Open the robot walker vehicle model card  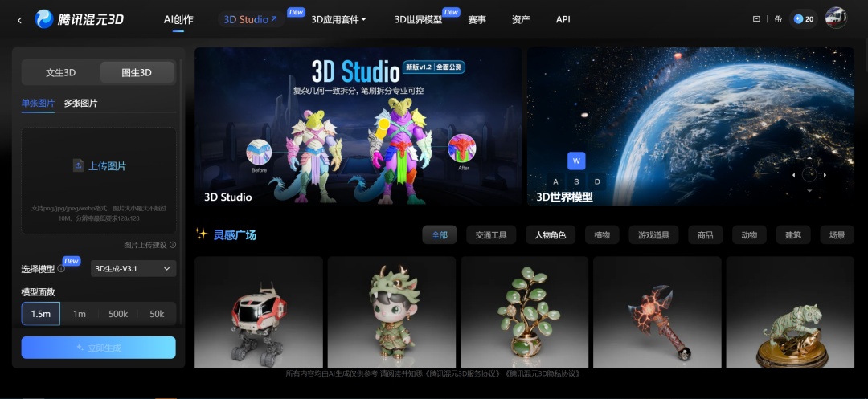259,312
